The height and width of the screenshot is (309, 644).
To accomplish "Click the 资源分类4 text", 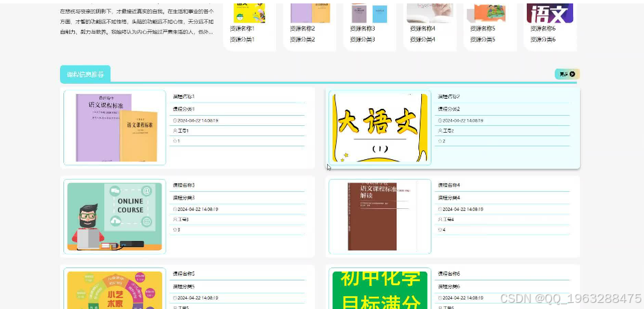I will tap(423, 39).
